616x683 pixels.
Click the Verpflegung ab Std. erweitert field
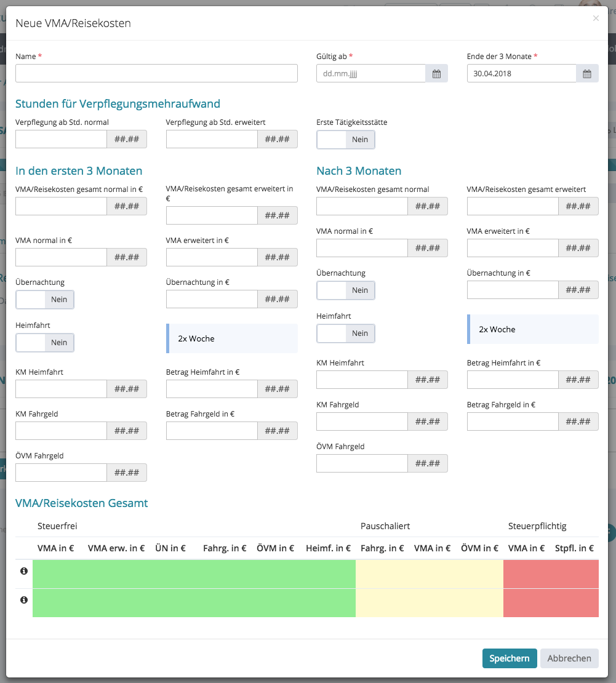tap(212, 140)
